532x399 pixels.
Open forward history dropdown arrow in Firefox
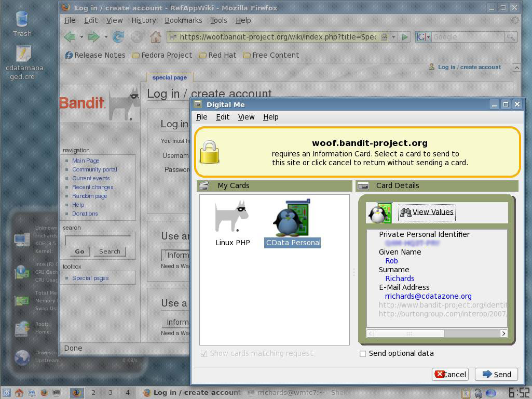pos(106,37)
